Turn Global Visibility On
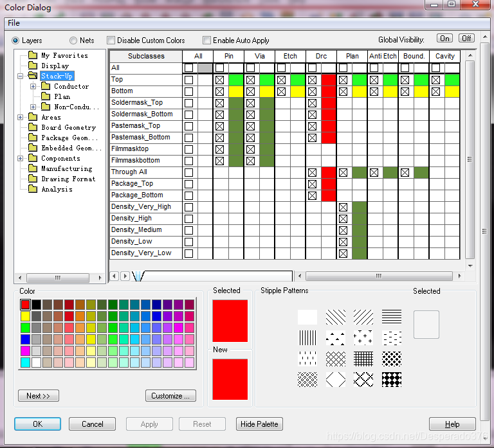 (x=444, y=39)
